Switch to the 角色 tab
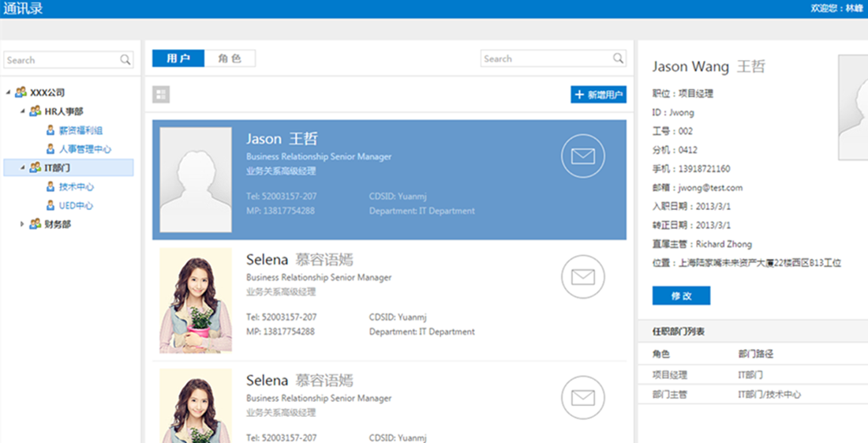Viewport: 868px width, 443px height. 230,58
